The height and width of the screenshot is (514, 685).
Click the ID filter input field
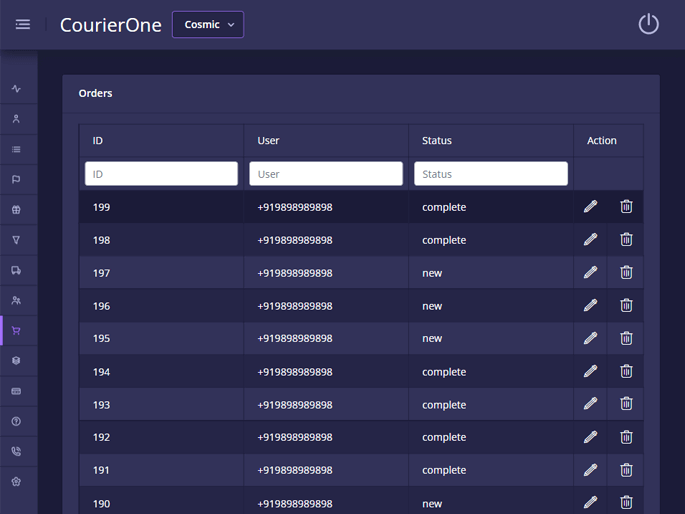(x=161, y=174)
